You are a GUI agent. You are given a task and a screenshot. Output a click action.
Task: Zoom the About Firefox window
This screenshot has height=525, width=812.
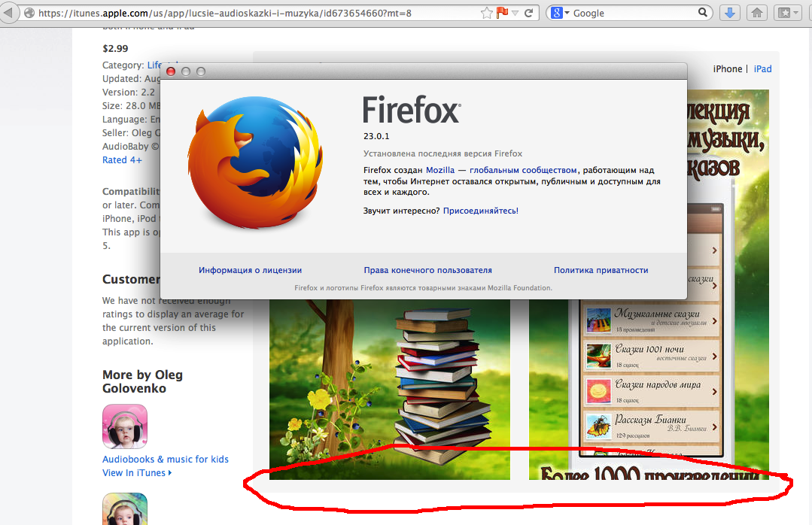click(201, 71)
